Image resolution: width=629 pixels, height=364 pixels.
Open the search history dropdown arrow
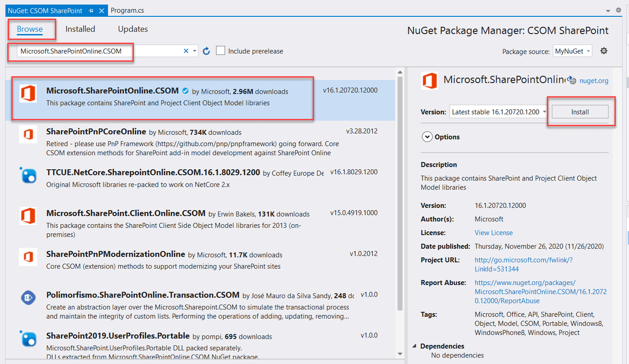point(194,51)
